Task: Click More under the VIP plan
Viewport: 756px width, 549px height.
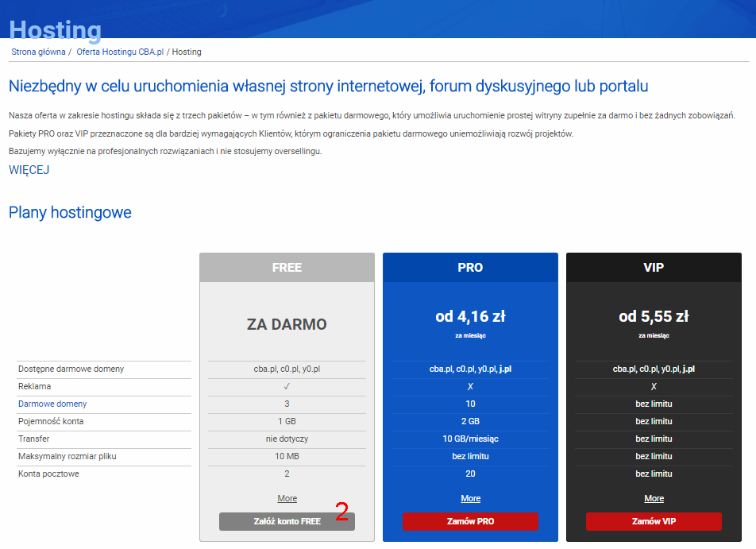Action: tap(654, 498)
